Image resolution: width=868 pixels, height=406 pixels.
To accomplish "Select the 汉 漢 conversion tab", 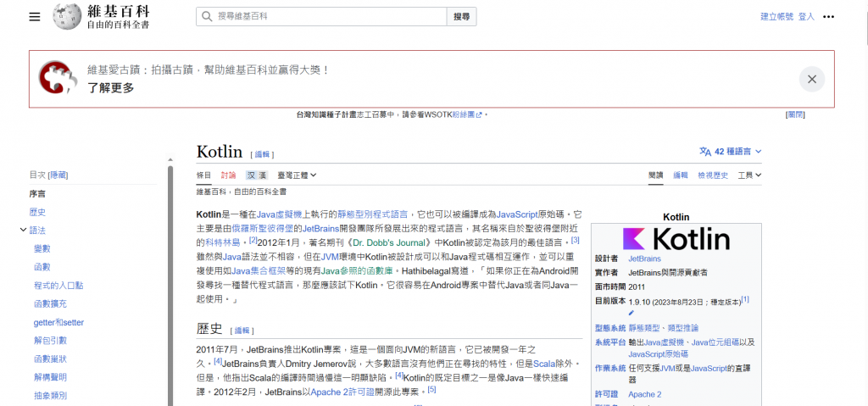I will [257, 175].
